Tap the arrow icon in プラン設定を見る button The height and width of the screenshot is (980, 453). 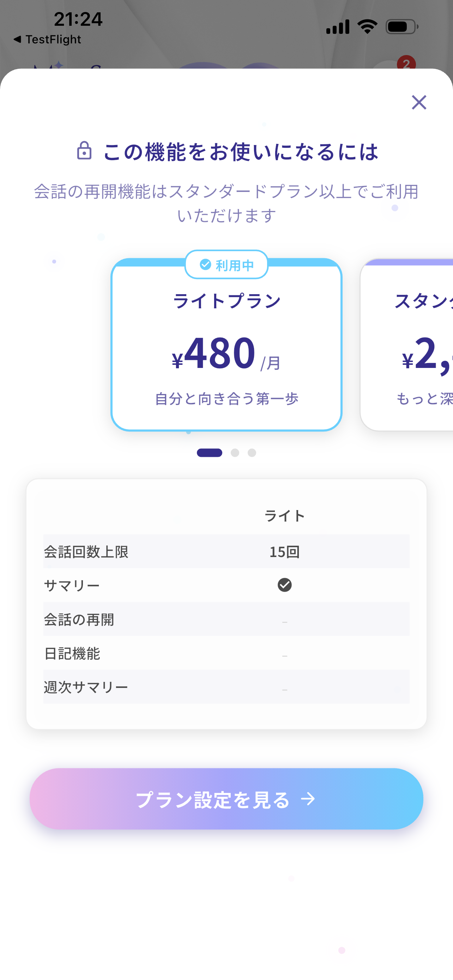point(308,799)
